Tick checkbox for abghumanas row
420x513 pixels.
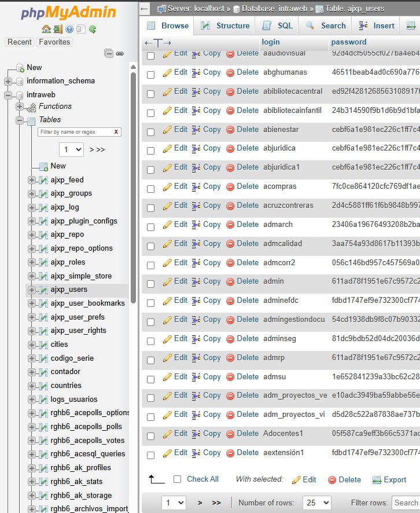150,75
